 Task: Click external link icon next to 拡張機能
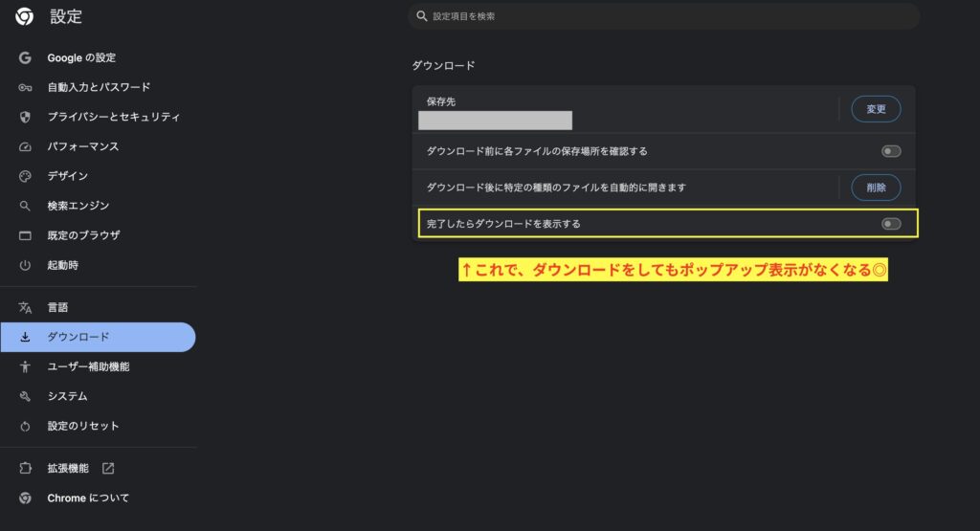click(108, 469)
